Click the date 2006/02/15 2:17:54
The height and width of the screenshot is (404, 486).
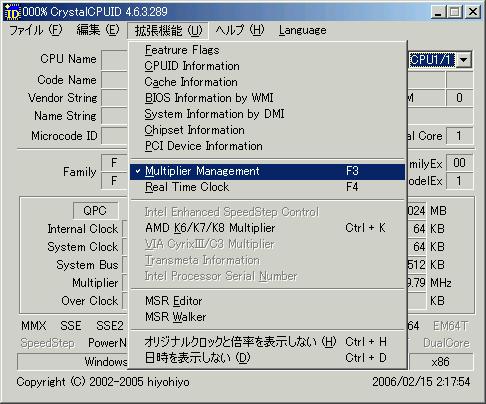pos(421,382)
